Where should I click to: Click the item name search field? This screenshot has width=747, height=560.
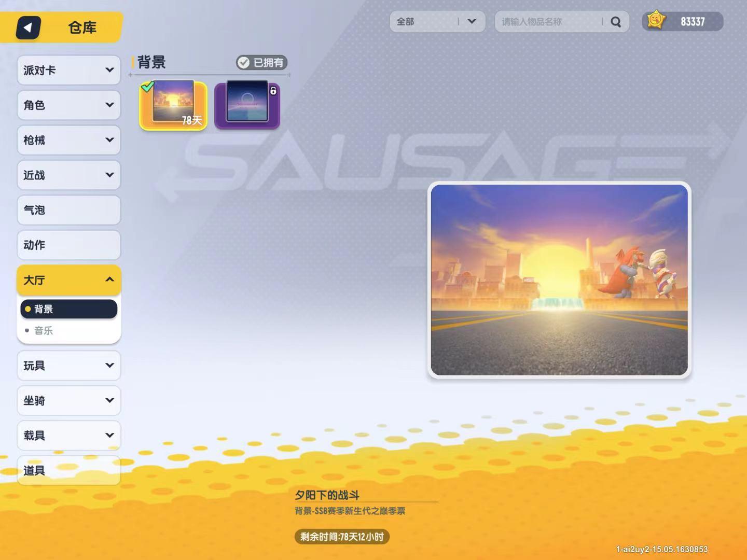click(550, 22)
